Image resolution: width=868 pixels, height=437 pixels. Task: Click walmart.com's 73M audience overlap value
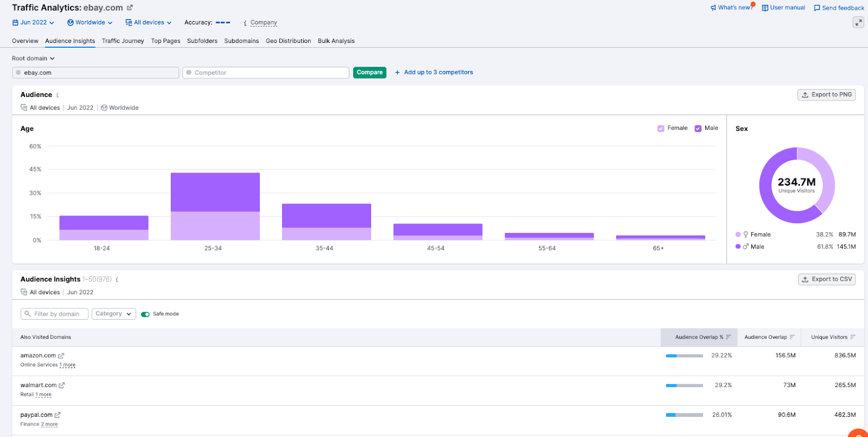click(x=789, y=385)
